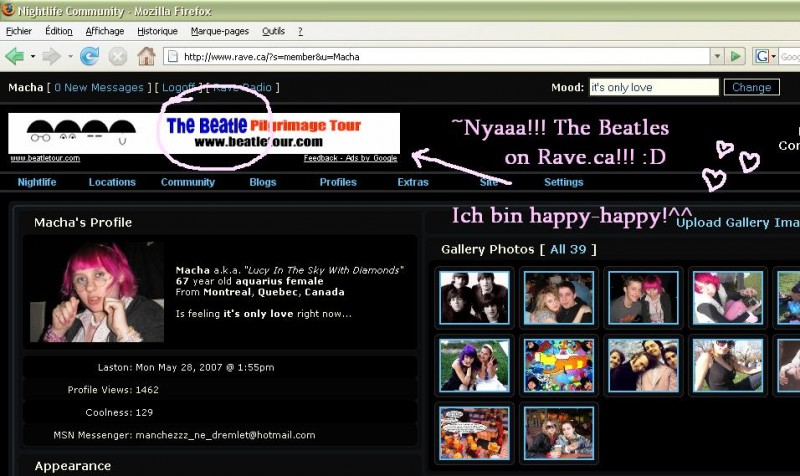The image size is (800, 476).
Task: Click the Change mood button
Action: (x=752, y=87)
